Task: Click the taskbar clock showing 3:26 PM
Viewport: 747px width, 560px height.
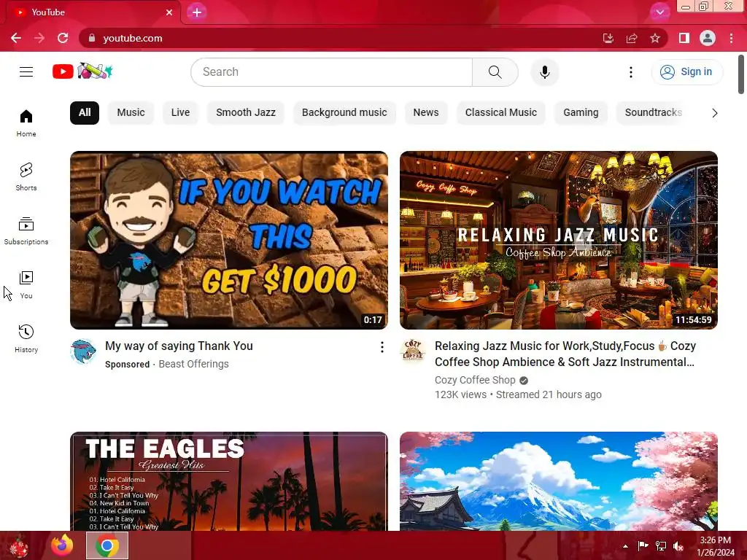Action: click(x=716, y=546)
